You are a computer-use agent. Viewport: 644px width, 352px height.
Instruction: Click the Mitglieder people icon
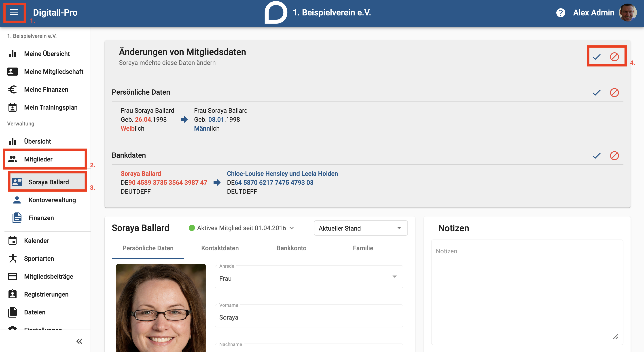(x=13, y=159)
